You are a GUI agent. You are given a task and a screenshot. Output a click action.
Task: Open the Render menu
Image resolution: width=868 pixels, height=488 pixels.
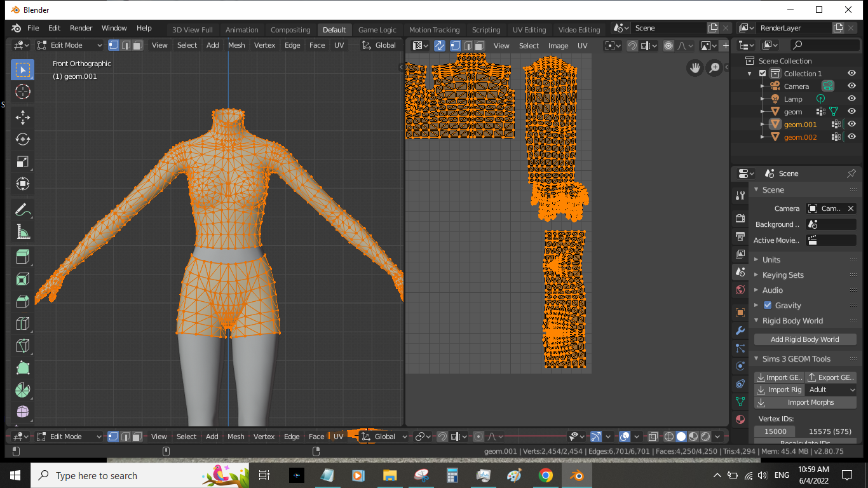click(81, 28)
